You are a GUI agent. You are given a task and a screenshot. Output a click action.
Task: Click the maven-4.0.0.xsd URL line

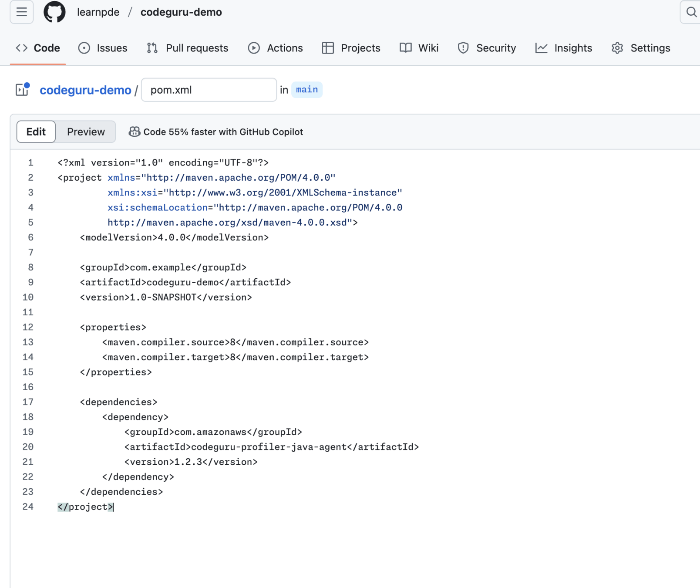pos(232,223)
